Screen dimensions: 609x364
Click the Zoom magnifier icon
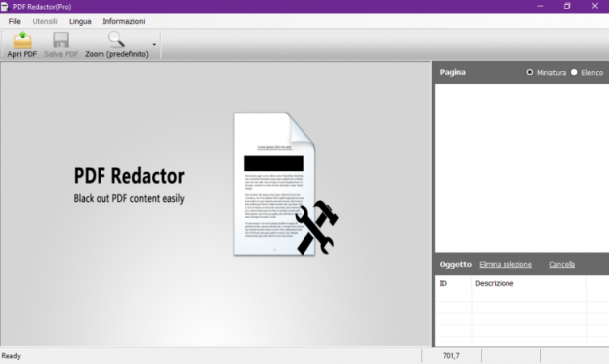(x=116, y=39)
